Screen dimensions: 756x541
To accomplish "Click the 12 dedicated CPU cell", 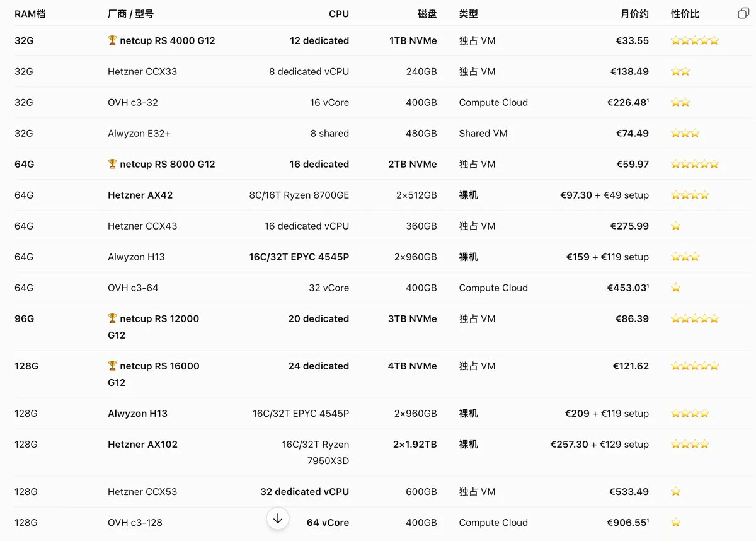I will (x=319, y=40).
